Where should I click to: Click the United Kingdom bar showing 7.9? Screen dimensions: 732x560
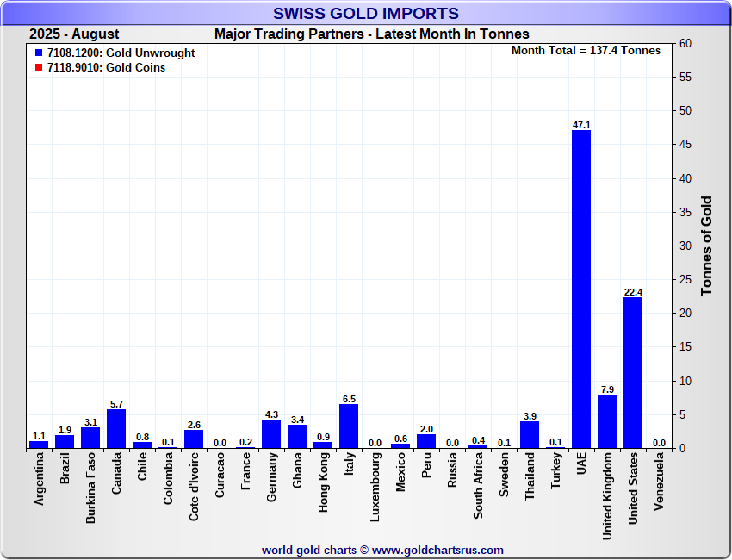pyautogui.click(x=607, y=421)
